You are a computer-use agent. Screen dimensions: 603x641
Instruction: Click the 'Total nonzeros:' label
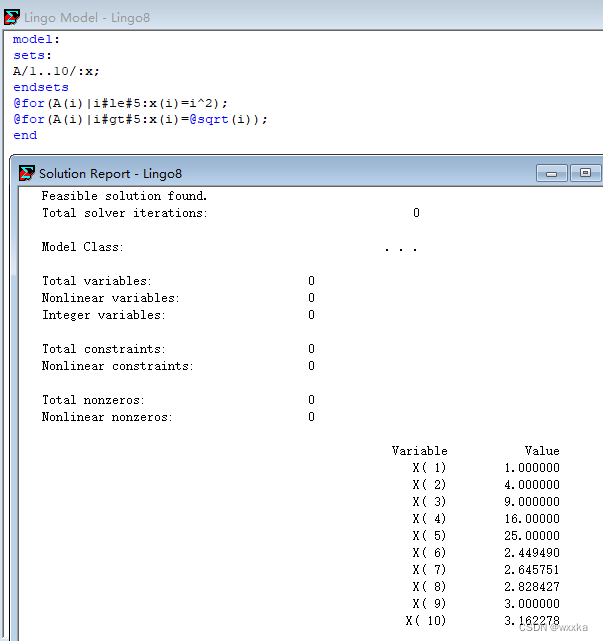coord(93,400)
